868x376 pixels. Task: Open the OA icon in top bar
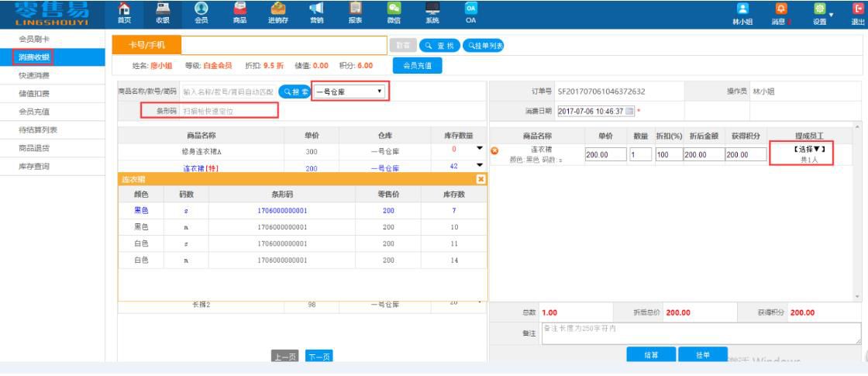coord(470,12)
